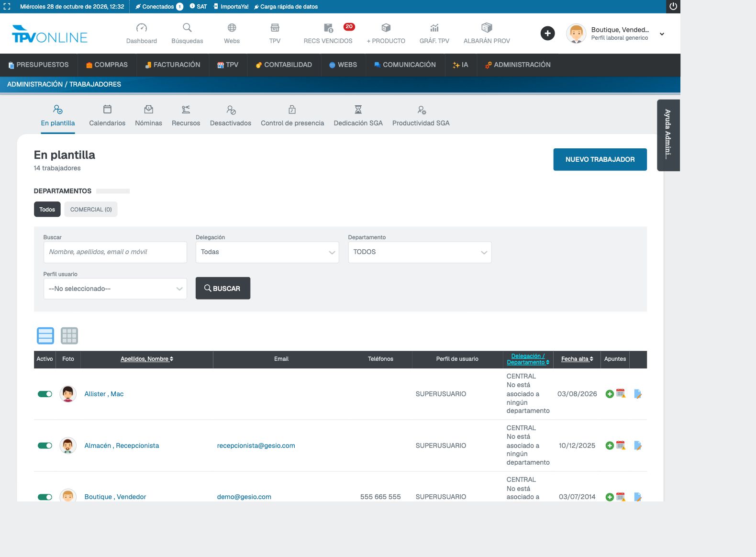The height and width of the screenshot is (557, 756).
Task: Edit the Allister, Mac worker record
Action: pyautogui.click(x=638, y=394)
